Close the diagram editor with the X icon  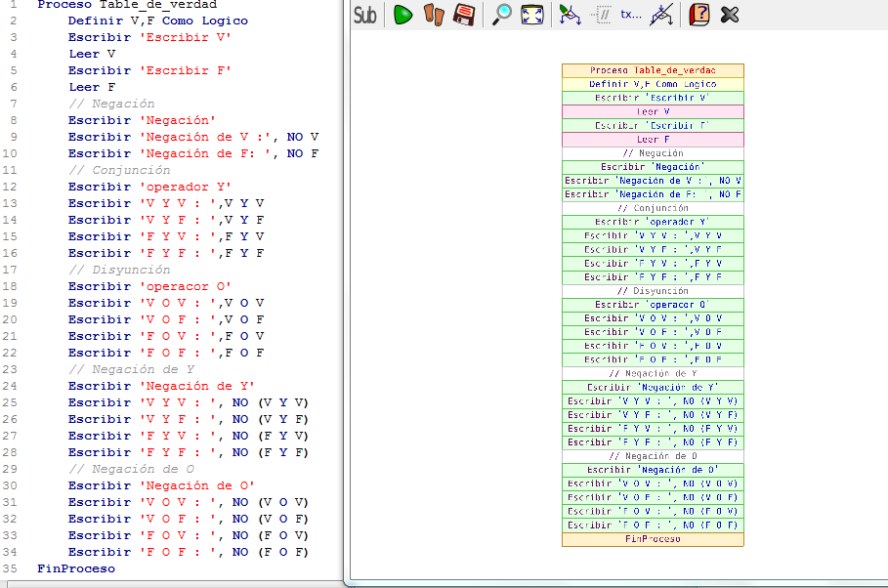[x=730, y=15]
